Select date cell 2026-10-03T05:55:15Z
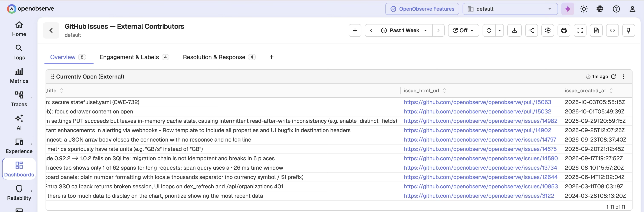 coord(595,102)
